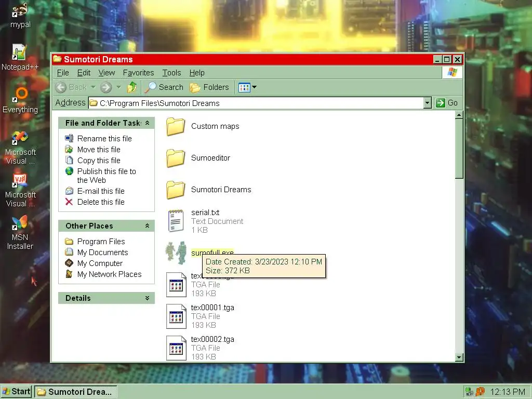Launch the Everything search desktop icon

20,100
